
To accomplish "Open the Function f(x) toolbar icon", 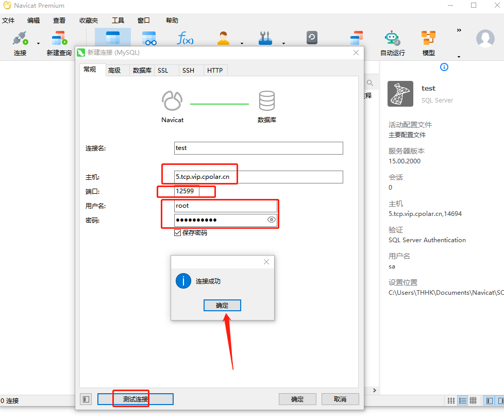I will (x=185, y=38).
